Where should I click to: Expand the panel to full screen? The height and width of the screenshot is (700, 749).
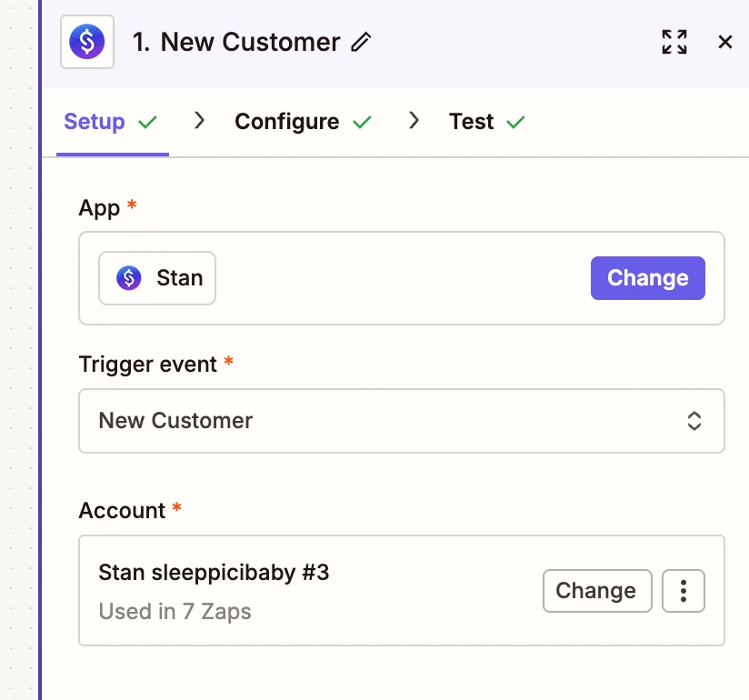(x=674, y=42)
